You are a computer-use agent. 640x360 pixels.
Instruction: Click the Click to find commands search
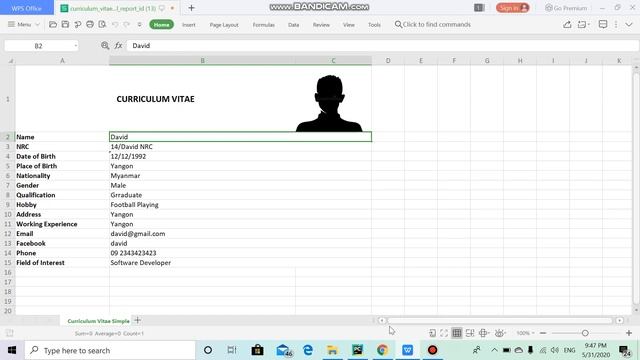coord(433,24)
